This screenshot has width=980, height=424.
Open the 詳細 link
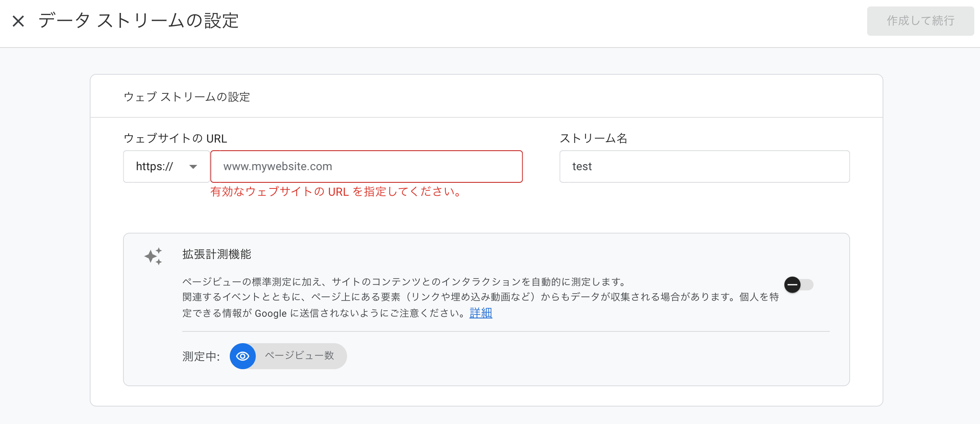481,313
